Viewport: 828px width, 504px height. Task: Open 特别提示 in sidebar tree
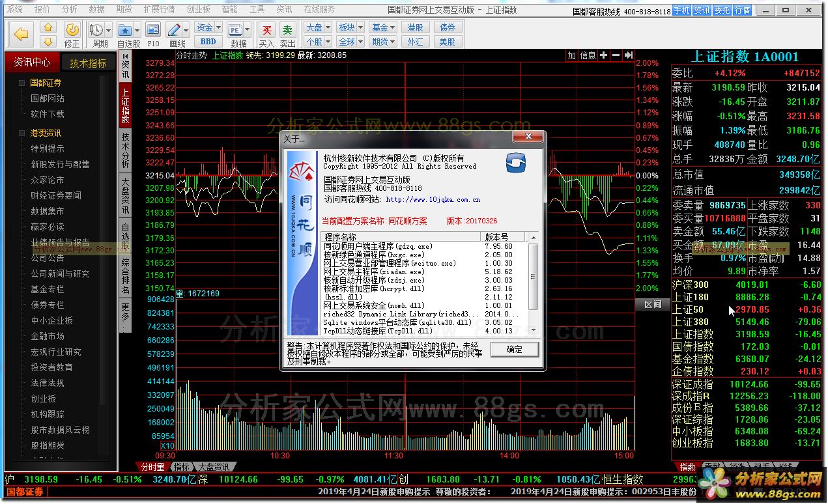coord(48,148)
